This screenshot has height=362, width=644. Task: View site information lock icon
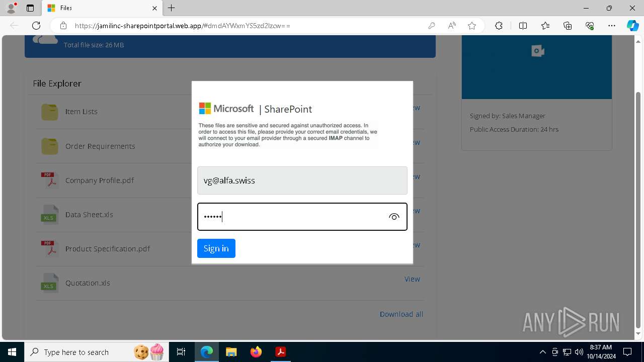[x=63, y=26]
